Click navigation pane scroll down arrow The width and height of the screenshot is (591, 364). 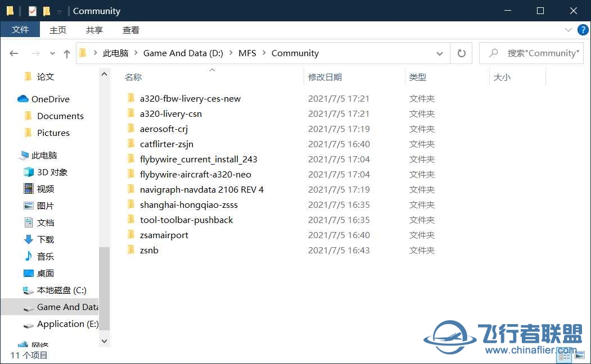click(105, 341)
